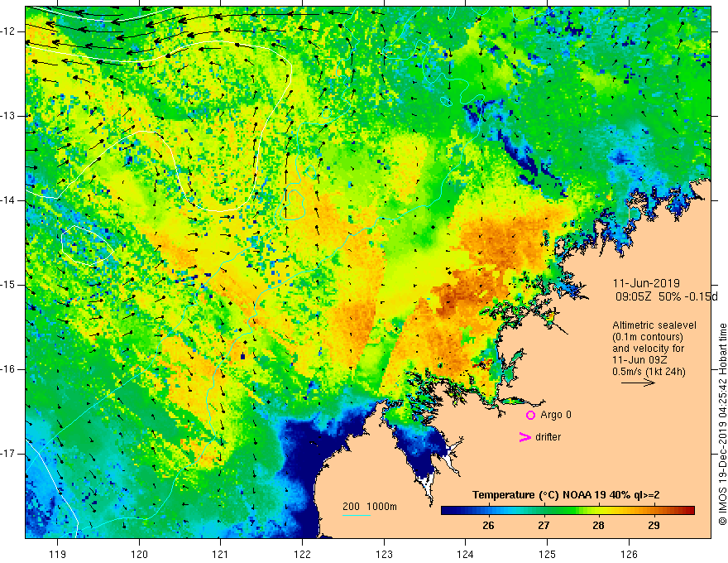
Task: Click the Temperature NOAA 19 title text
Action: coord(566,495)
